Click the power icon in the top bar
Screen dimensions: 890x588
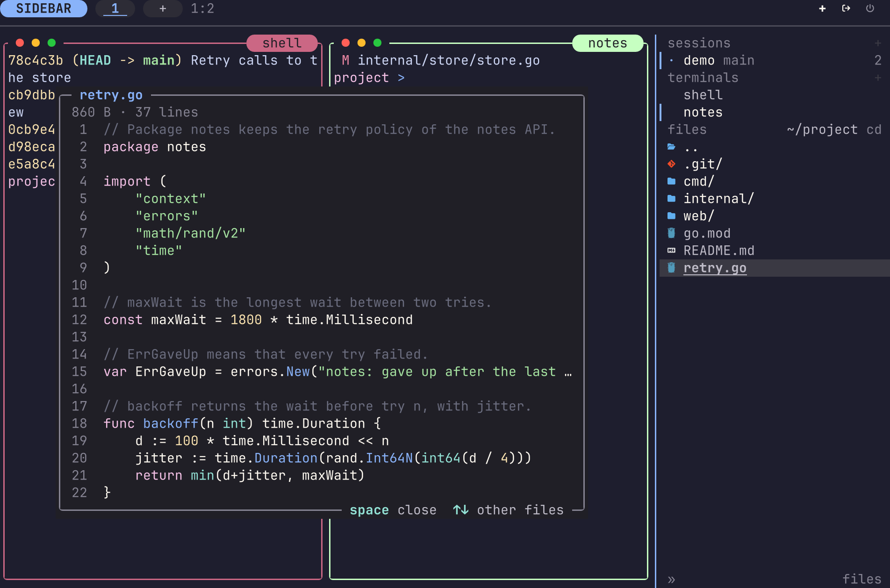[870, 8]
